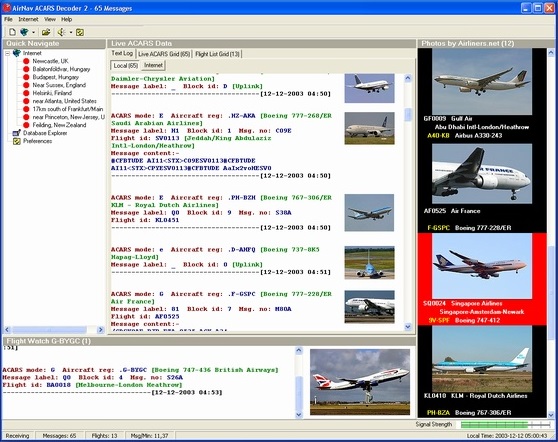
Task: Click KLM PH-BZA photo in sidebar
Action: (x=482, y=359)
